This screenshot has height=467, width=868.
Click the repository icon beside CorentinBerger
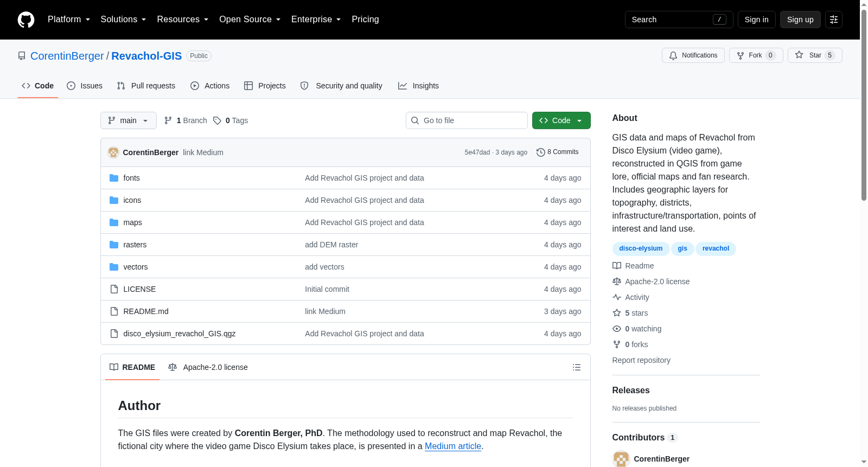coord(22,56)
